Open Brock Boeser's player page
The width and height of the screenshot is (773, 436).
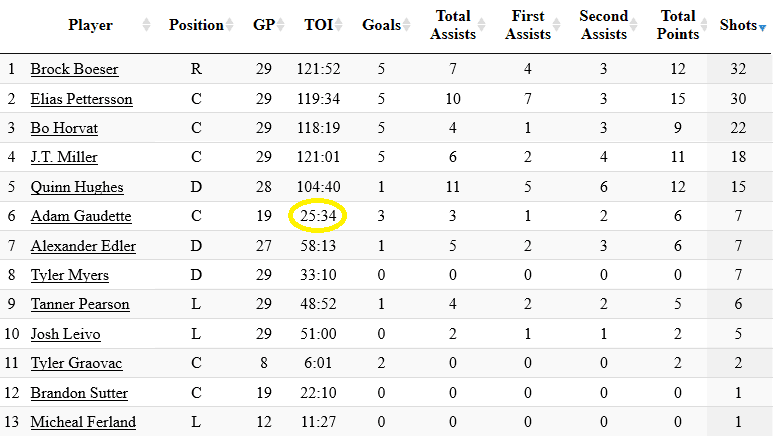[x=74, y=70]
